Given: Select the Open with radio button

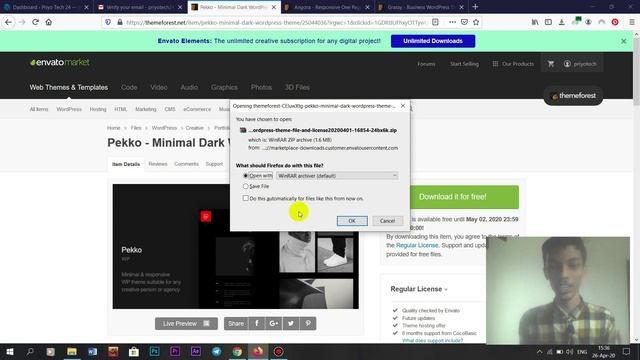Looking at the screenshot, I should [245, 176].
